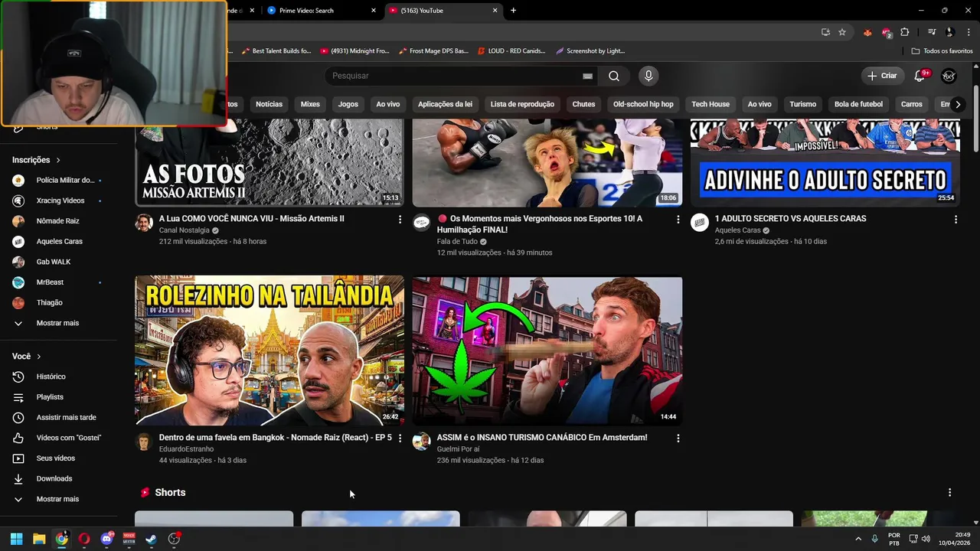Open File Explorer from taskbar
Image resolution: width=980 pixels, height=551 pixels.
39,539
